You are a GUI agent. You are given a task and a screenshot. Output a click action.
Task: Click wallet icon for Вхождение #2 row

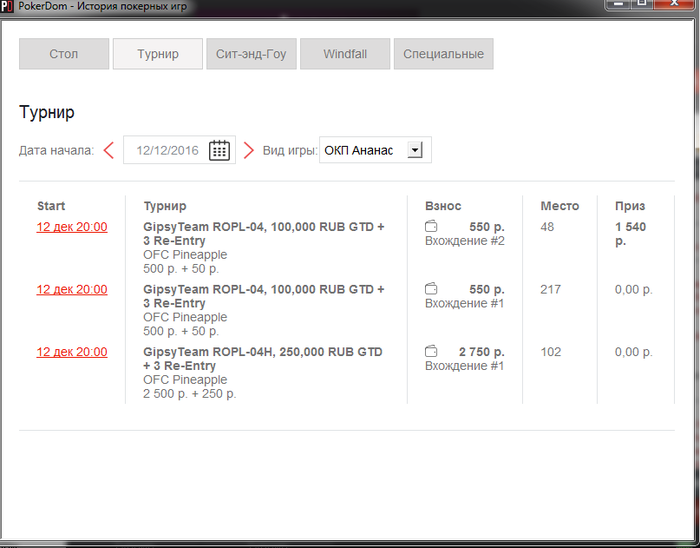click(x=431, y=227)
